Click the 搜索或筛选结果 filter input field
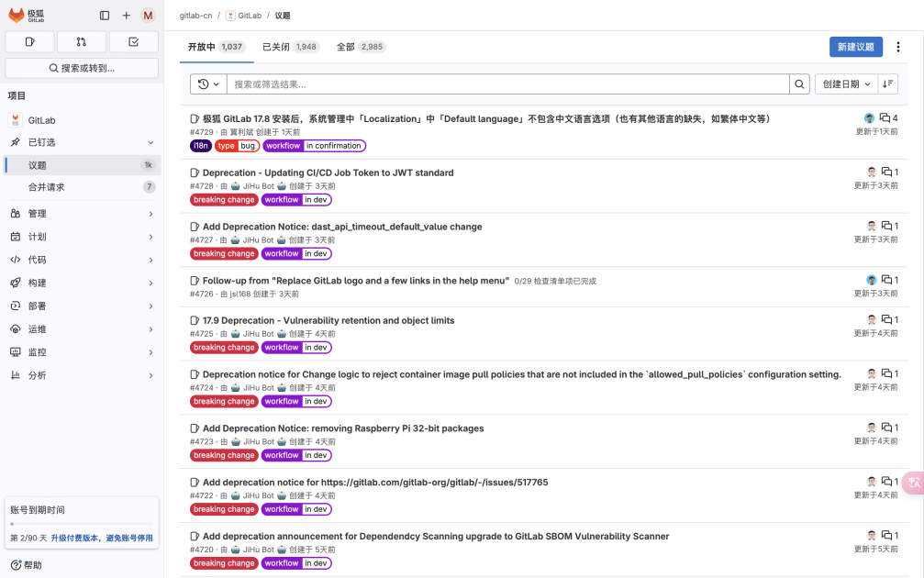This screenshot has height=578, width=924. coord(507,84)
